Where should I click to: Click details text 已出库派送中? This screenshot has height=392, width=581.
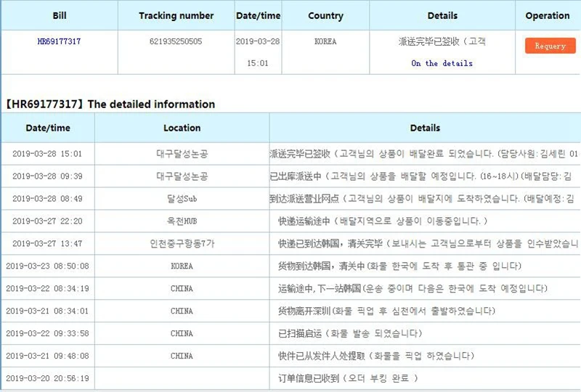[x=296, y=176]
